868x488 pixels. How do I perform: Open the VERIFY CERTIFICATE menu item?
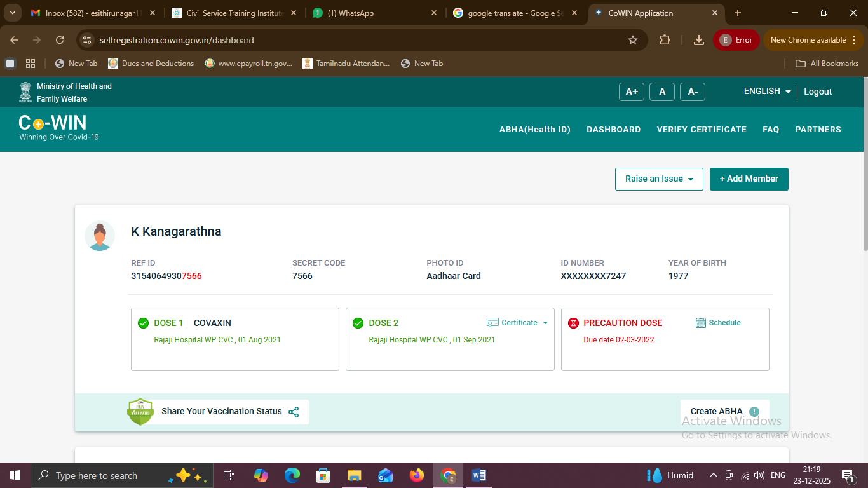tap(702, 129)
